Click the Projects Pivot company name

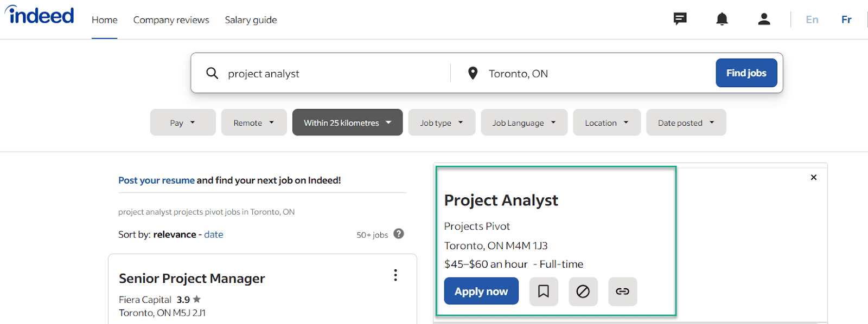click(x=477, y=226)
